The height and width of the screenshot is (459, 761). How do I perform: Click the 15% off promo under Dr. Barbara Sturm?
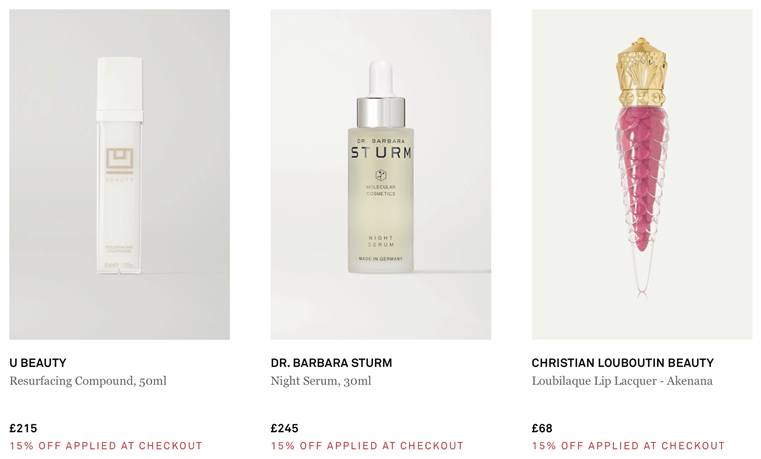367,445
